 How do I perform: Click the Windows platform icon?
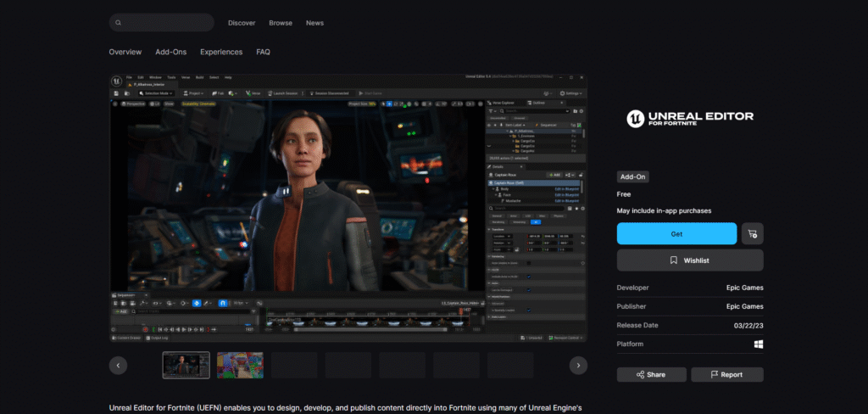(x=759, y=344)
